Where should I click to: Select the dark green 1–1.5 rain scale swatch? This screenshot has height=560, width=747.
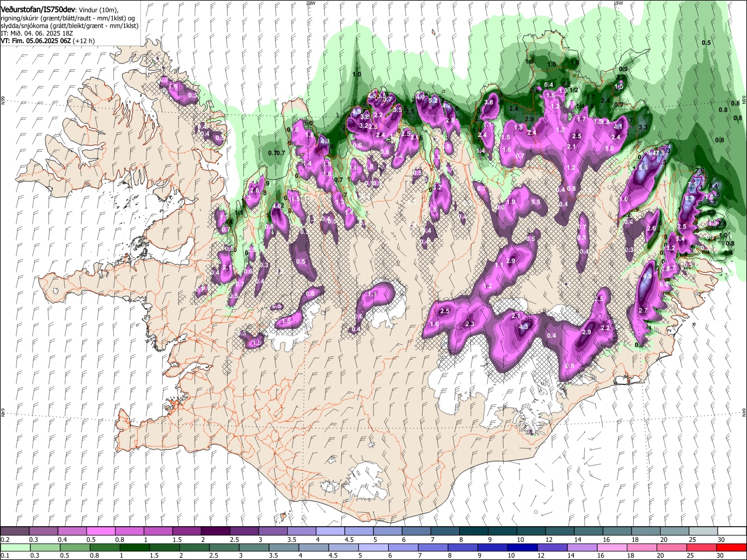coord(134,547)
